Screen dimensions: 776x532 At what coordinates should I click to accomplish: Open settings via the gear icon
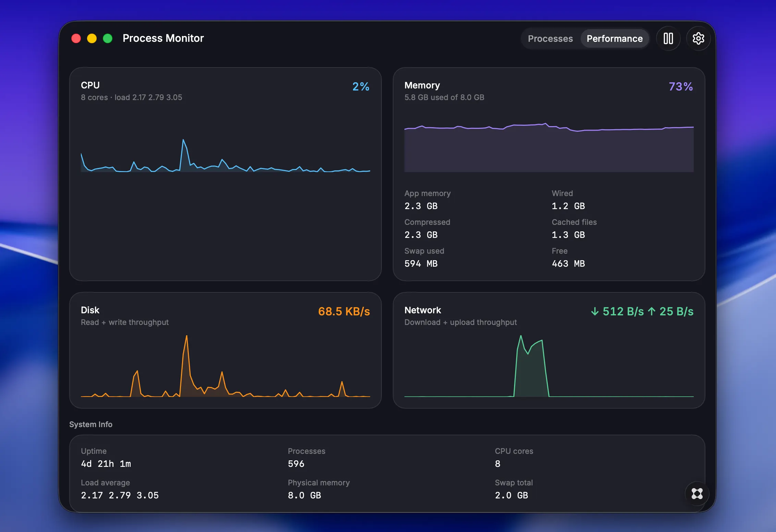tap(698, 38)
